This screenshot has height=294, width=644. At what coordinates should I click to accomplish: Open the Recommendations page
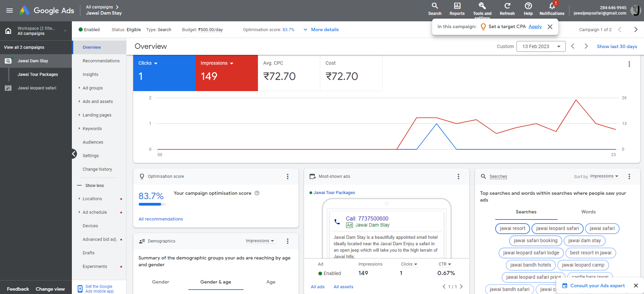click(x=101, y=61)
